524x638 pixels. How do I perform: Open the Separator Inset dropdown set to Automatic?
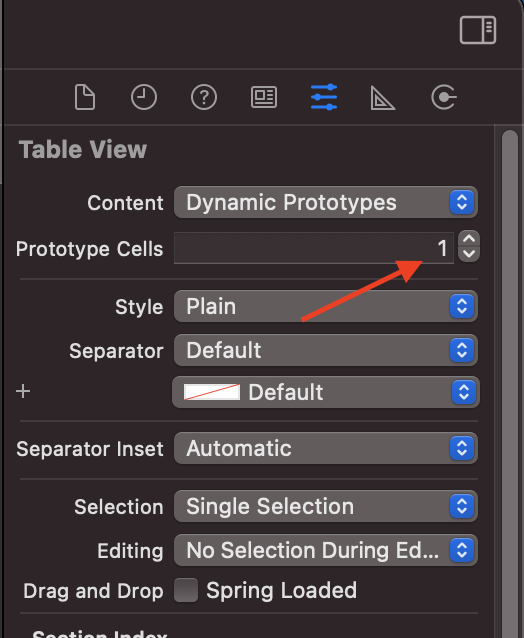(325, 448)
